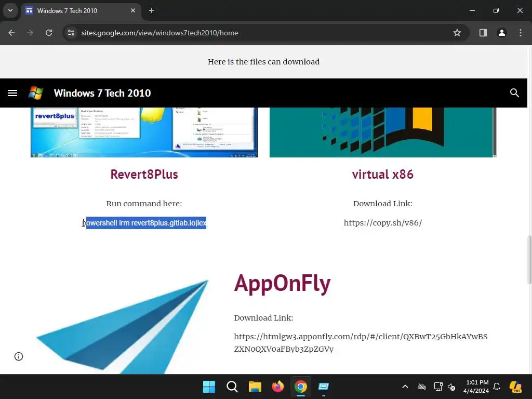This screenshot has width=532, height=399.
Task: Open the site search magnifier icon
Action: [514, 93]
